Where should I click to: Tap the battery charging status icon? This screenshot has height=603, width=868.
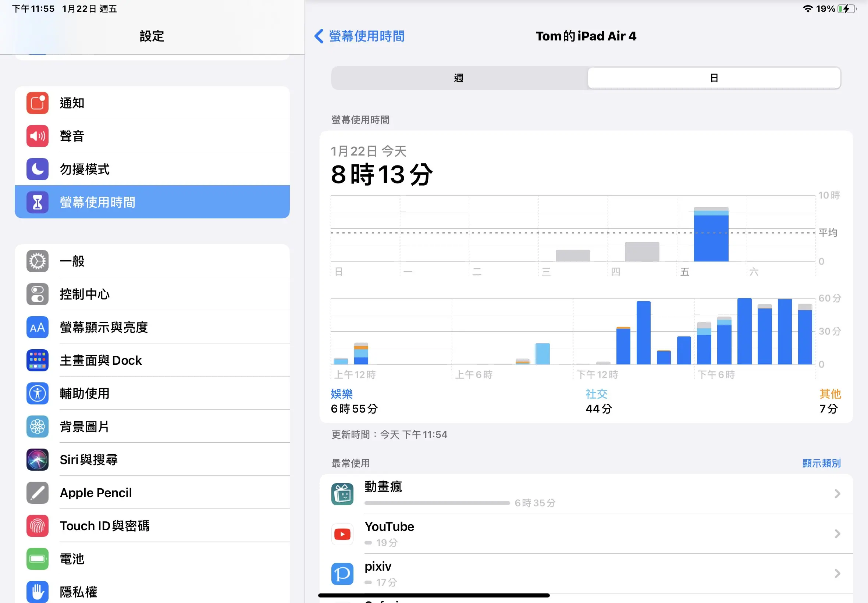pyautogui.click(x=847, y=9)
